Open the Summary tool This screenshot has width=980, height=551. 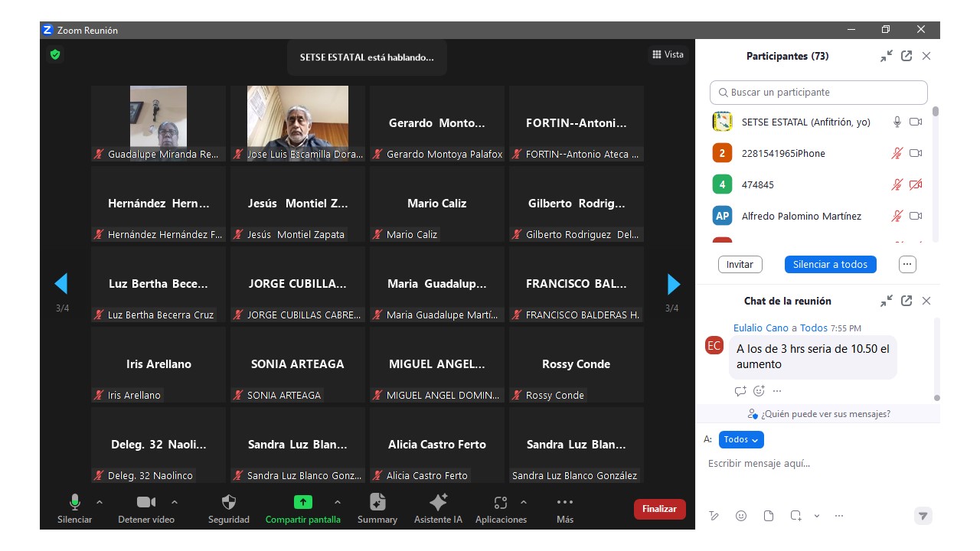click(377, 503)
